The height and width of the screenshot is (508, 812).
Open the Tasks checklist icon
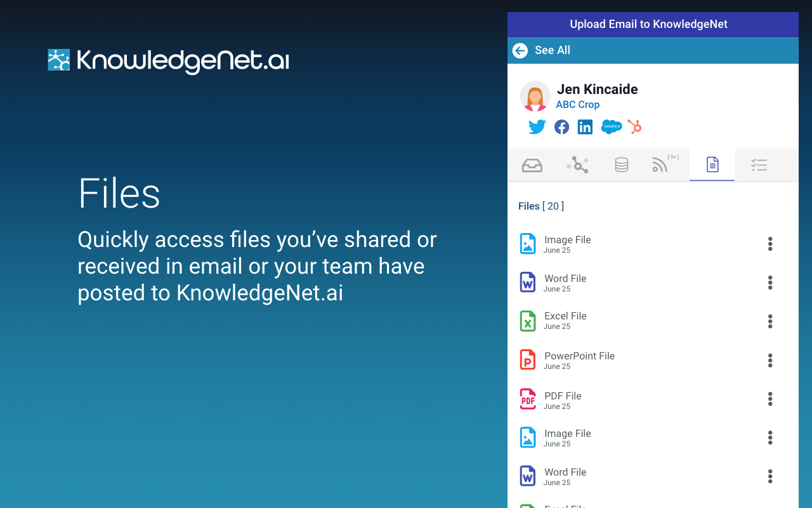coord(759,165)
